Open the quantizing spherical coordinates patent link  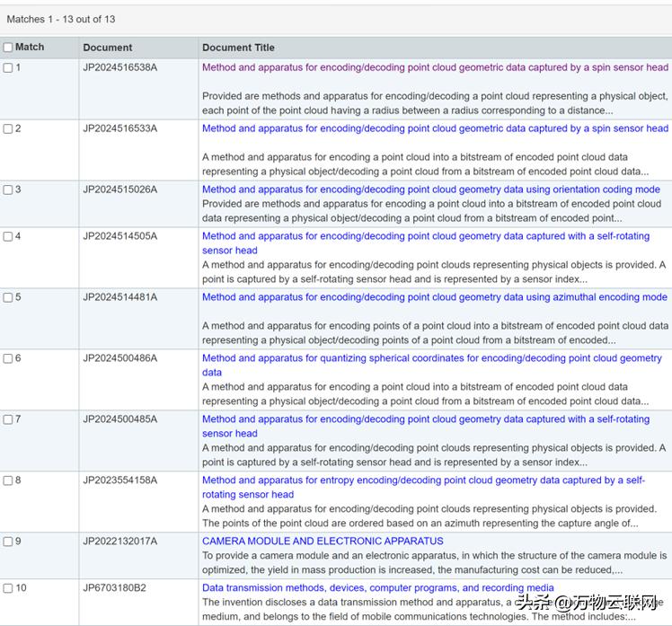click(431, 358)
